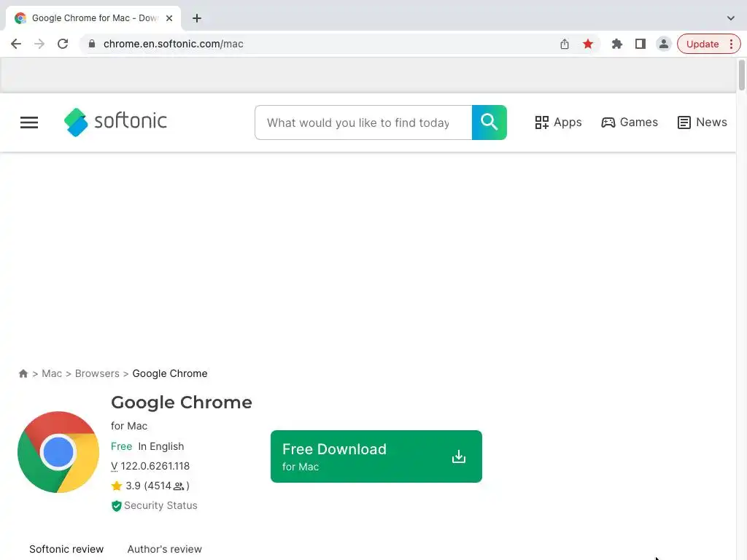Go to home via breadcrumb house icon
This screenshot has width=747, height=560.
(x=23, y=373)
